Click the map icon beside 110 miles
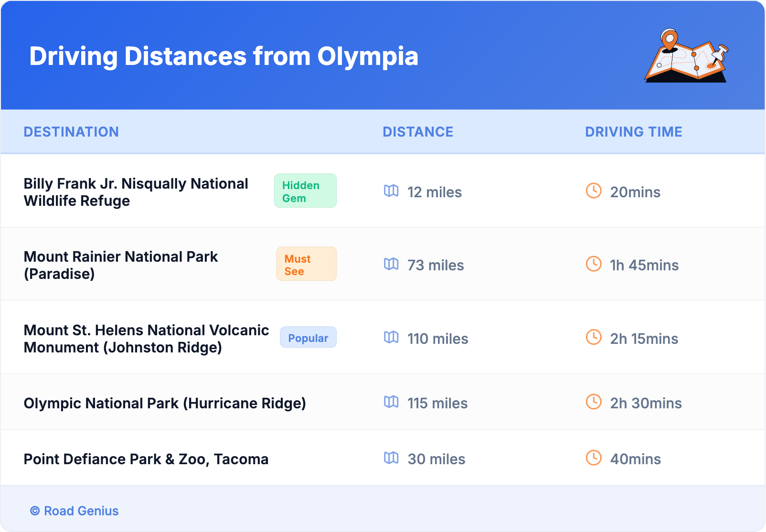 click(x=391, y=338)
